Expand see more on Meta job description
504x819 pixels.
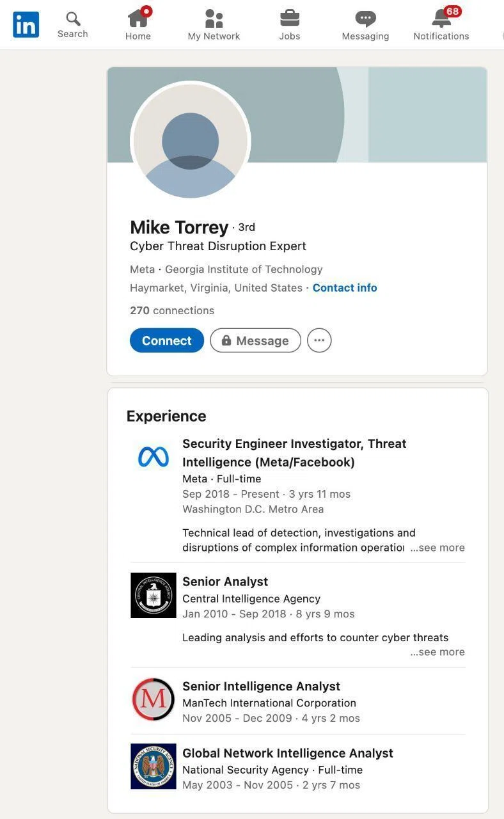437,548
